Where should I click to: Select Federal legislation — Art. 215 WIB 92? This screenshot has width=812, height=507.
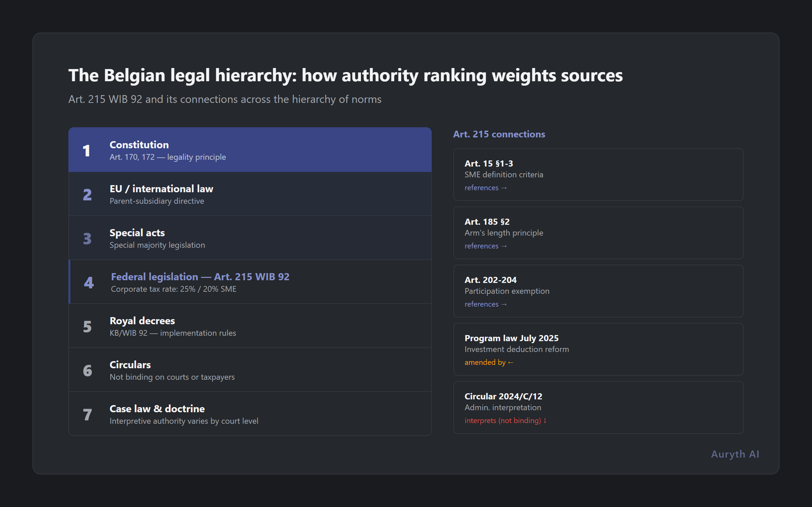(x=250, y=282)
